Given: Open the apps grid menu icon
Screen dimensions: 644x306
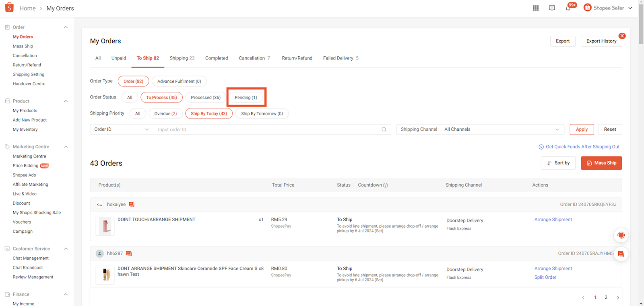Looking at the screenshot, I should tap(536, 8).
